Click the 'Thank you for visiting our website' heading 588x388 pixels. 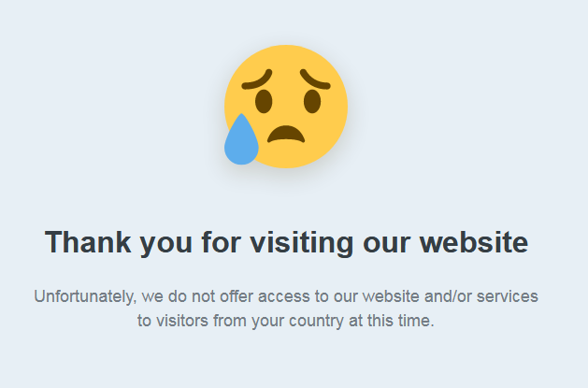286,242
